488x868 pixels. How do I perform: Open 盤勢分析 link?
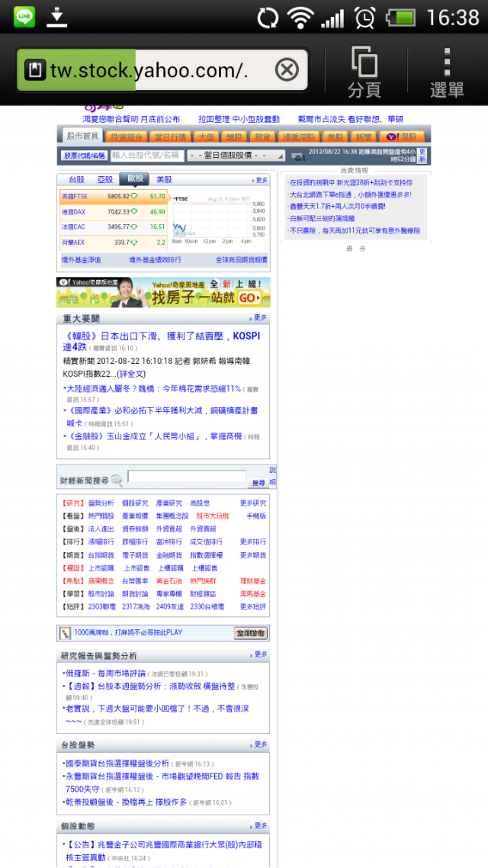[x=101, y=503]
